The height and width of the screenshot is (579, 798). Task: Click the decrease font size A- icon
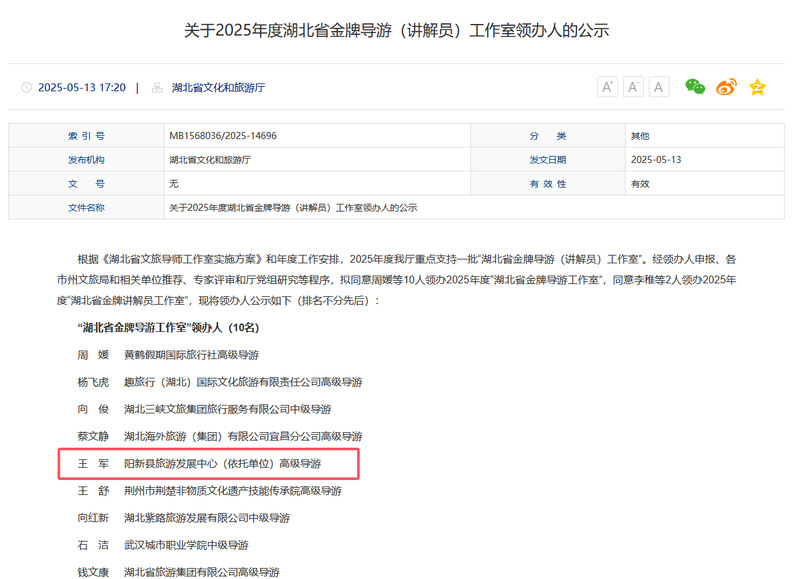pyautogui.click(x=633, y=87)
